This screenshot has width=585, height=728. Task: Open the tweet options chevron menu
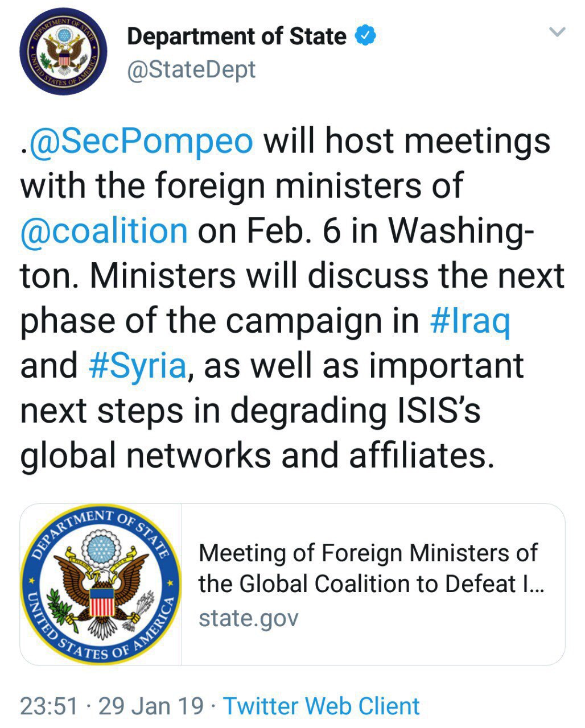[x=558, y=32]
